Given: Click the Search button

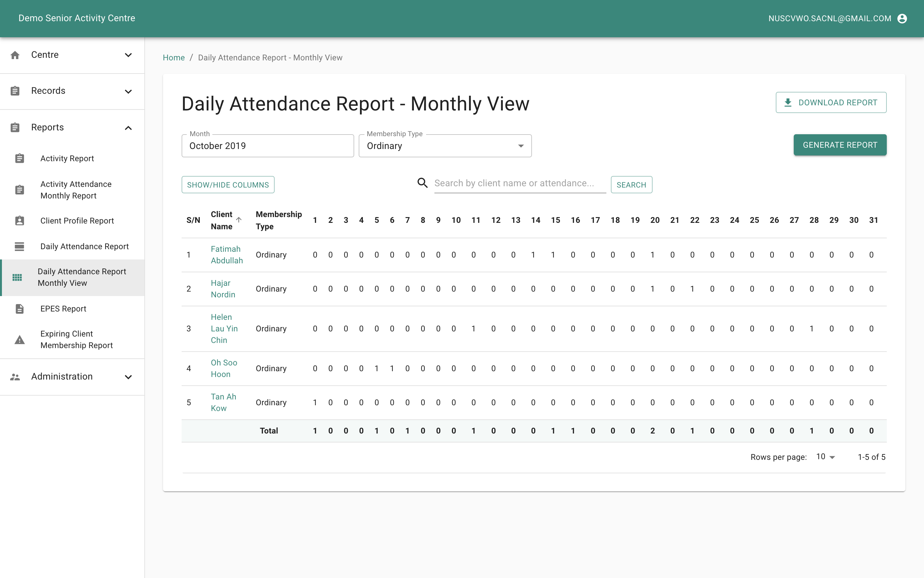Looking at the screenshot, I should point(631,185).
